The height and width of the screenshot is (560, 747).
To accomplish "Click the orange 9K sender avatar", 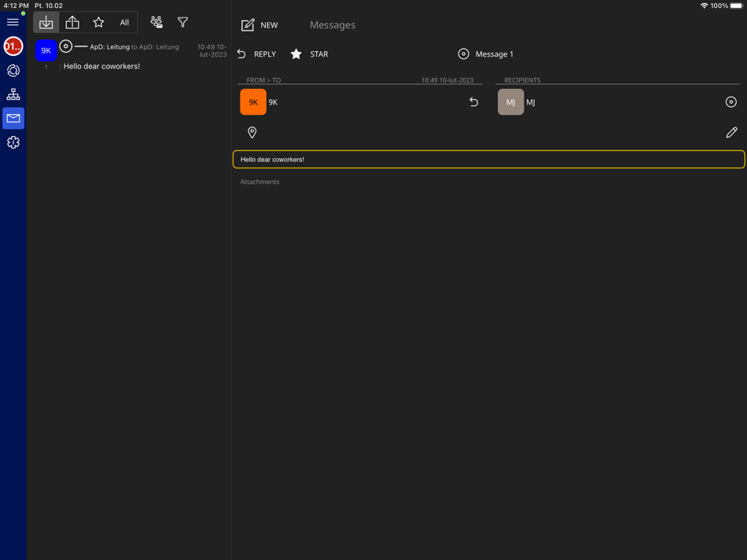I will click(253, 102).
